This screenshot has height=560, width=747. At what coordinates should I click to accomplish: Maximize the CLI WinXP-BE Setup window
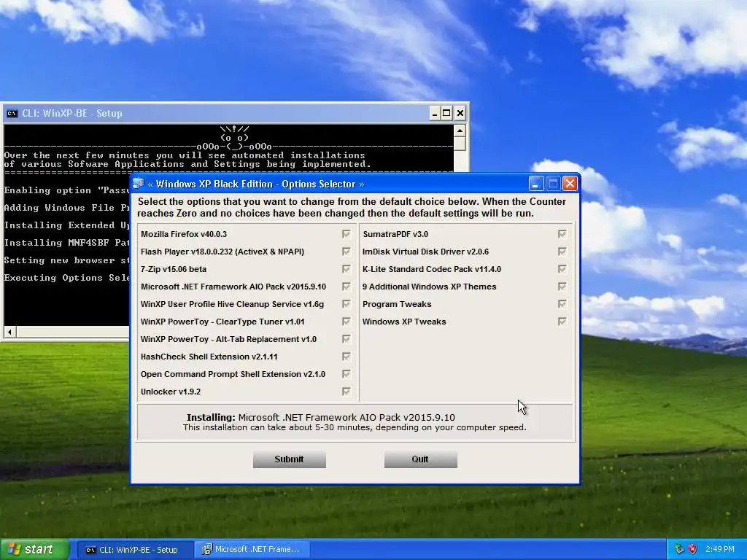446,113
